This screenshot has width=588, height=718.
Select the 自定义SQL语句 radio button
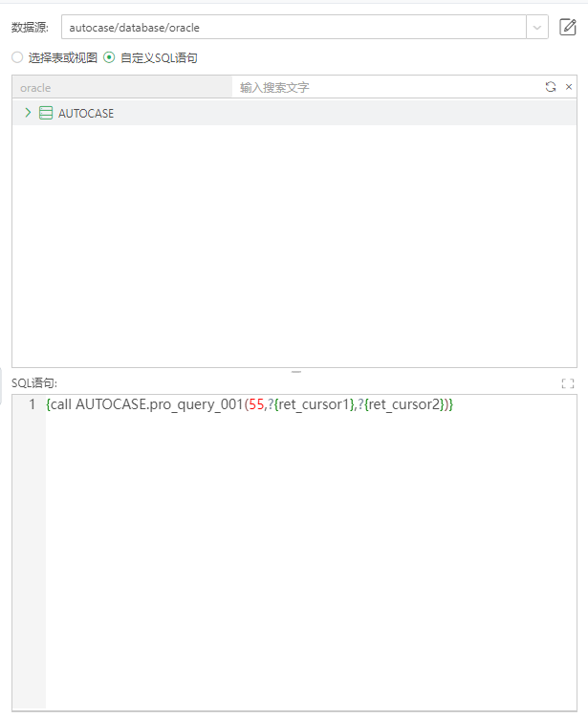pyautogui.click(x=109, y=57)
